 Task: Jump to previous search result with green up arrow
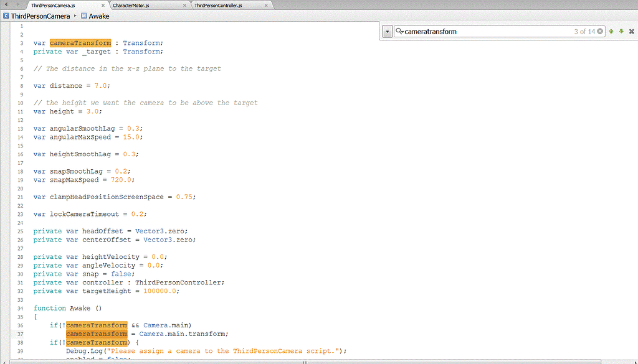point(611,31)
